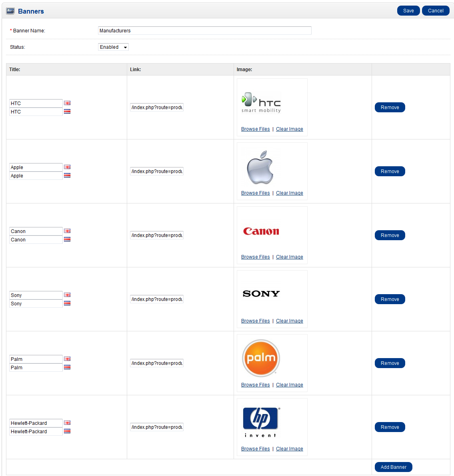The height and width of the screenshot is (476, 454).
Task: Cancel editing the banner
Action: pos(436,11)
